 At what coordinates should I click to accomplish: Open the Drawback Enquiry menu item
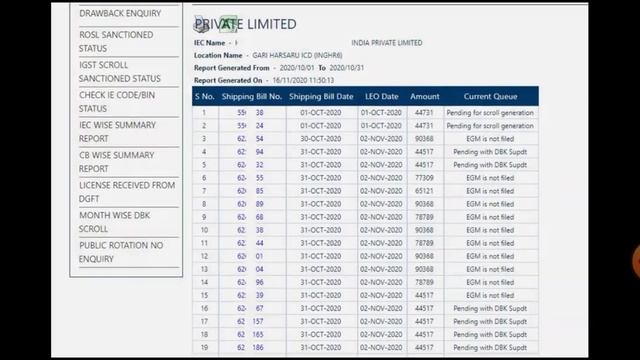point(120,13)
